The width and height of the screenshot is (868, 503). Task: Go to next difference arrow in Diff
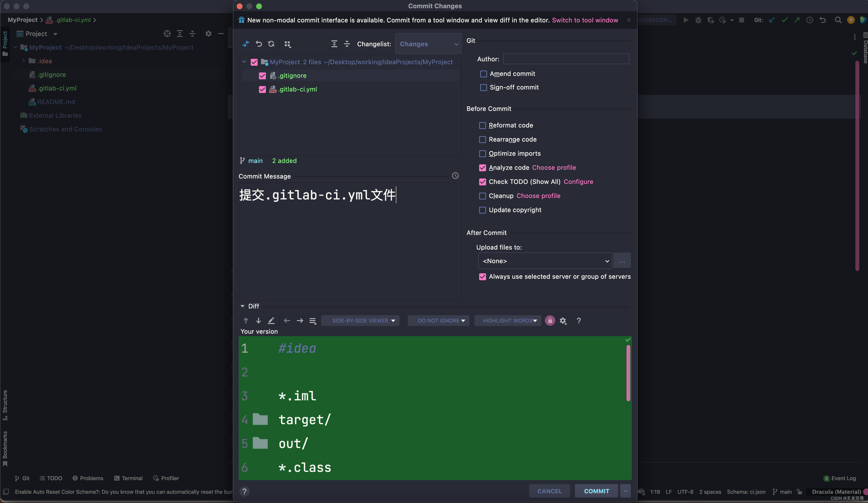(258, 321)
